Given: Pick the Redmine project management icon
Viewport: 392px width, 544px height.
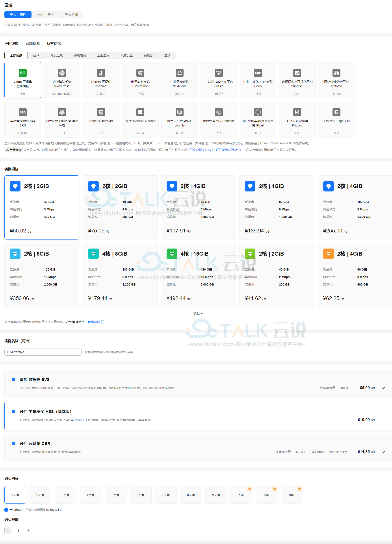Looking at the screenshot, I should click(x=219, y=112).
